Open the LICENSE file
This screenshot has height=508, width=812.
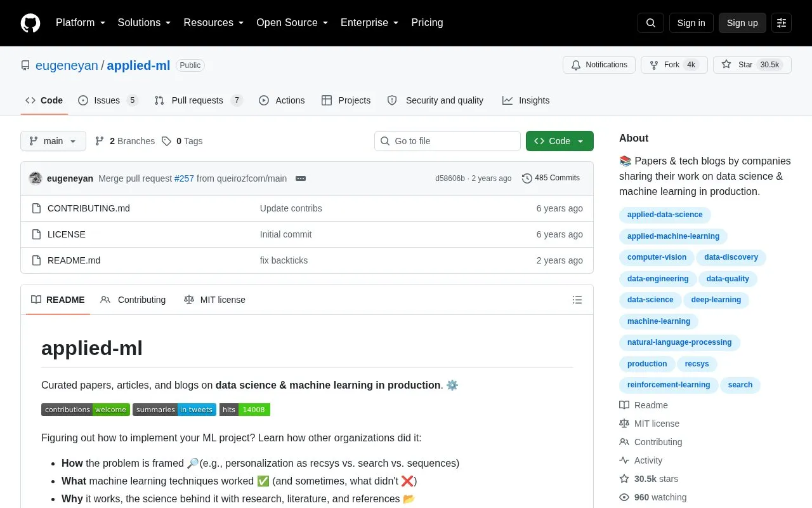click(67, 234)
